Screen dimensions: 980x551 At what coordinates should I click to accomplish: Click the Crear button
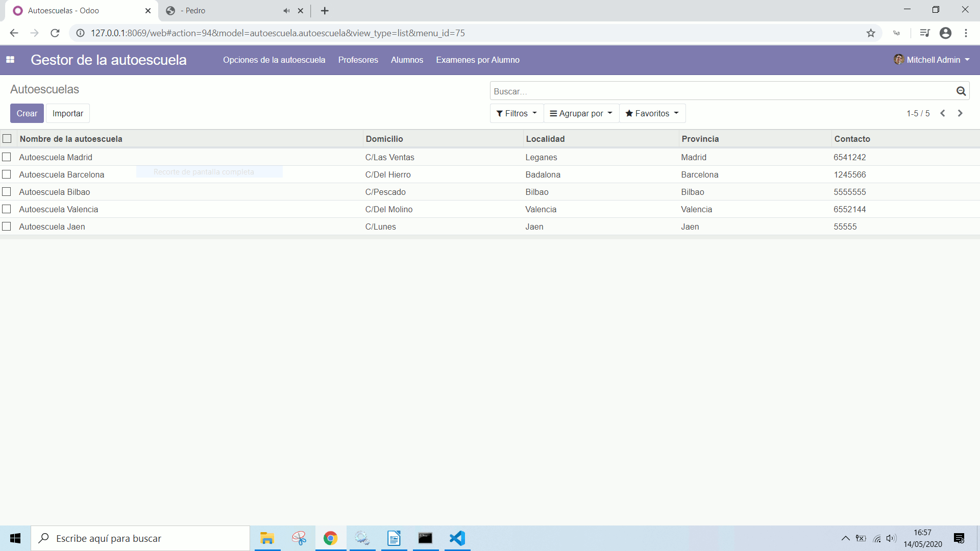tap(27, 113)
